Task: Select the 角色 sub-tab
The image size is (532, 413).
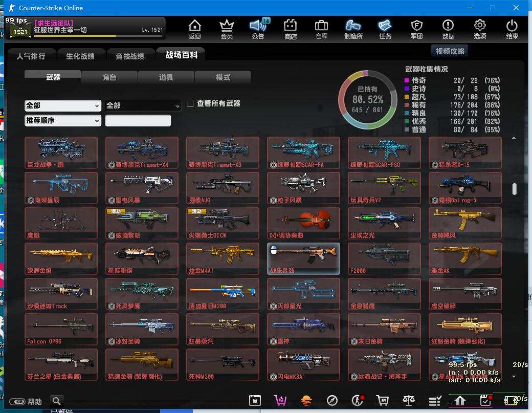Action: [109, 77]
